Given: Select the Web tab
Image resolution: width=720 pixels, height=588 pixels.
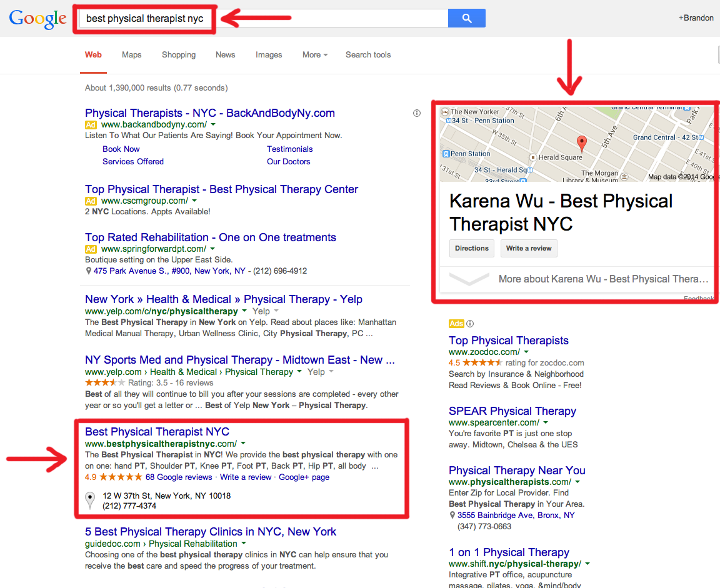Looking at the screenshot, I should pos(93,54).
